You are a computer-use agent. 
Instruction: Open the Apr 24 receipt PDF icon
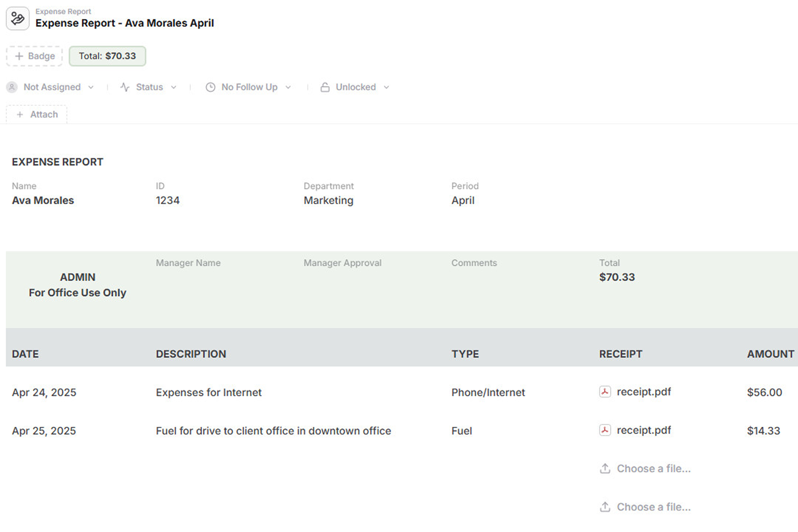pyautogui.click(x=605, y=392)
